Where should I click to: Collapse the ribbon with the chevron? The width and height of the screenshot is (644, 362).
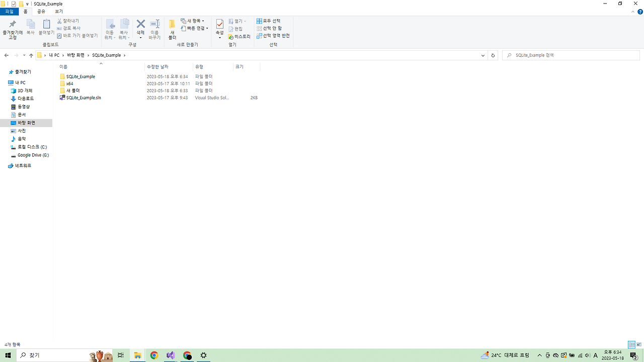(633, 12)
